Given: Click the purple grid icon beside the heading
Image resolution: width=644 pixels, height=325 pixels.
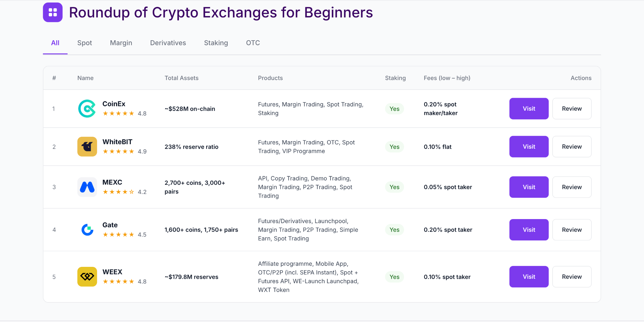Looking at the screenshot, I should [53, 12].
